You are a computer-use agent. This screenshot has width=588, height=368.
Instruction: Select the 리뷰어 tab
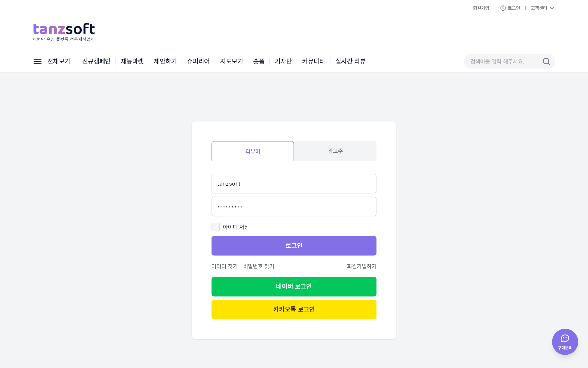click(253, 151)
